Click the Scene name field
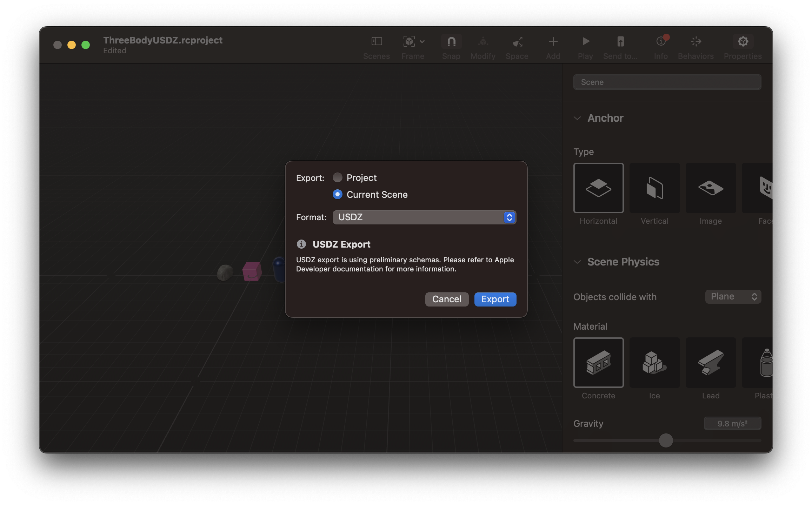This screenshot has width=812, height=505. pyautogui.click(x=667, y=82)
